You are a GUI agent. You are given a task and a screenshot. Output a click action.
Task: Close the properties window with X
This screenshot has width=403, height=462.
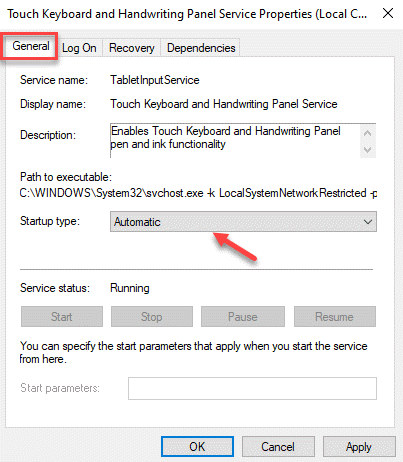pos(388,14)
